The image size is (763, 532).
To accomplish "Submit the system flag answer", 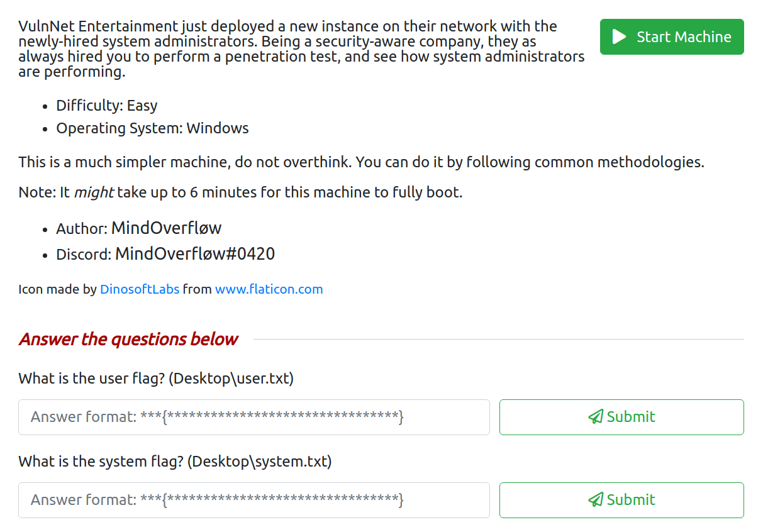I will (621, 500).
